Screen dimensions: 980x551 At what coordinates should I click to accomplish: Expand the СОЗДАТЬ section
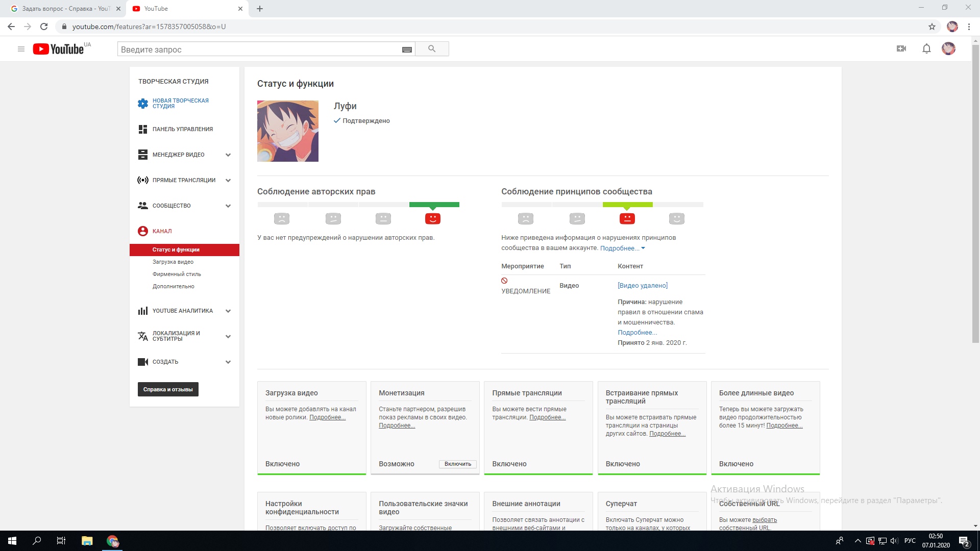228,362
